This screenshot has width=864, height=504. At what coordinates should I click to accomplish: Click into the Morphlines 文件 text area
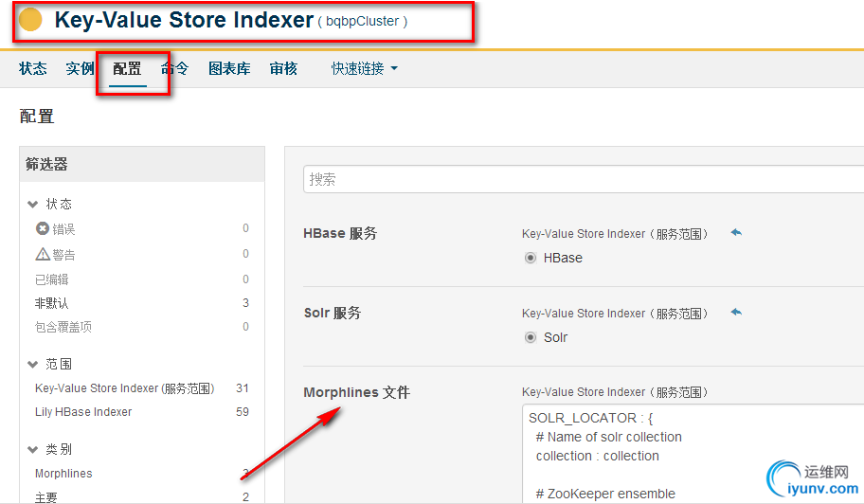click(x=693, y=454)
